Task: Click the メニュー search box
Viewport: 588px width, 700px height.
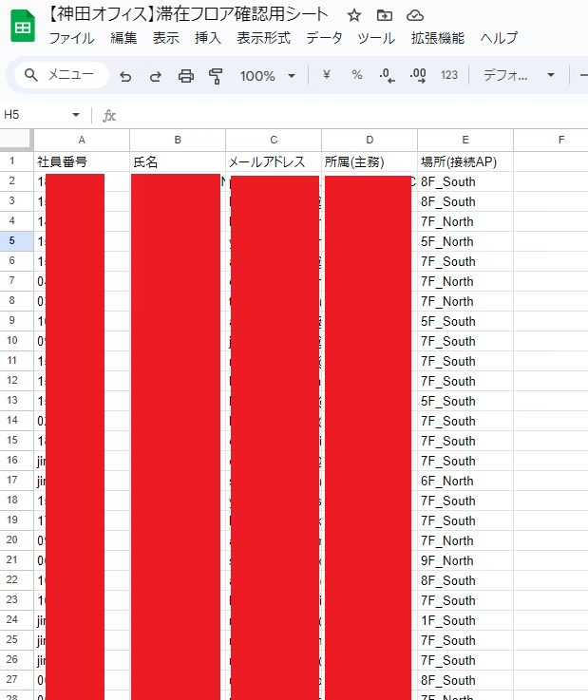Action: (x=62, y=74)
